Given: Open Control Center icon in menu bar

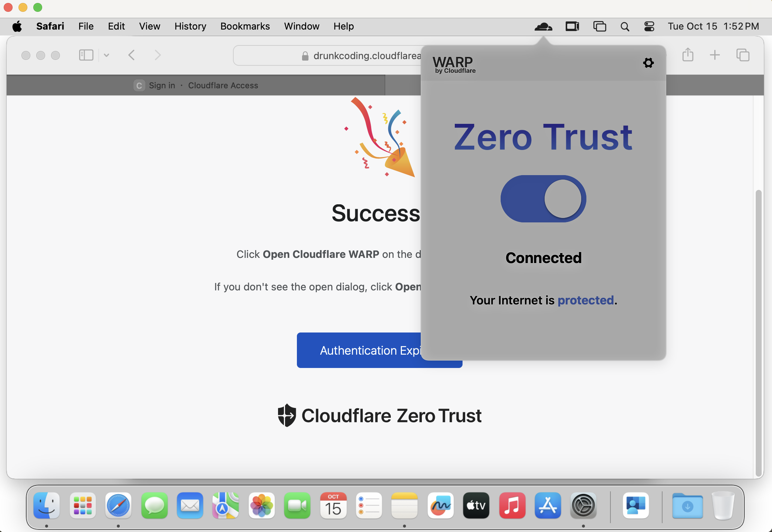Looking at the screenshot, I should click(649, 27).
